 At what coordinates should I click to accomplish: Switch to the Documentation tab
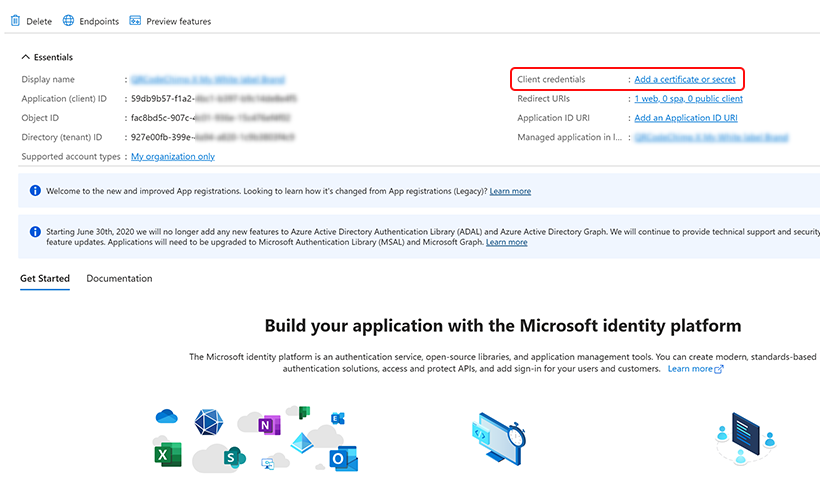click(119, 279)
